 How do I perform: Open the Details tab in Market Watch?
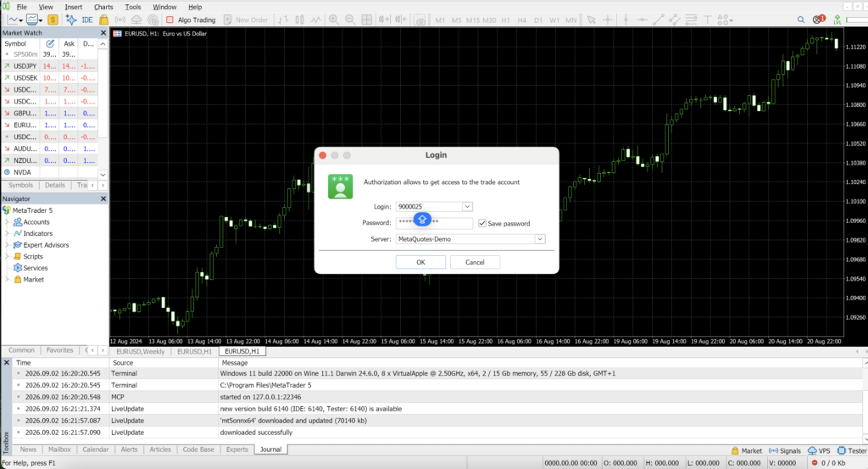tap(55, 186)
